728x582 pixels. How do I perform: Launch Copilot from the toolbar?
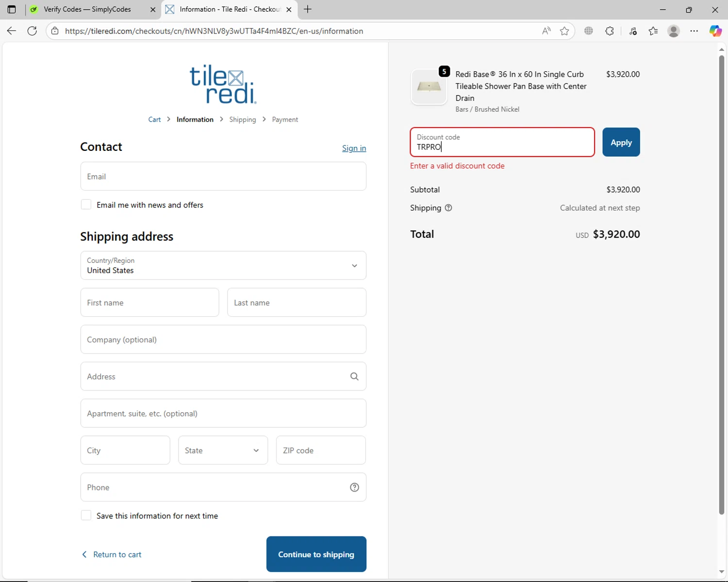pos(715,31)
